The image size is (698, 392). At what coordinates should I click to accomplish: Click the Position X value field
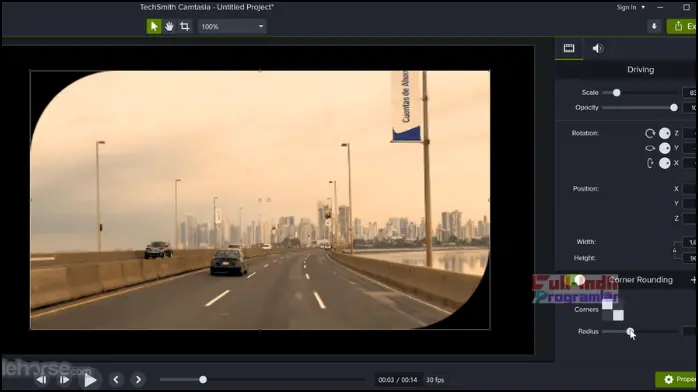click(x=690, y=189)
